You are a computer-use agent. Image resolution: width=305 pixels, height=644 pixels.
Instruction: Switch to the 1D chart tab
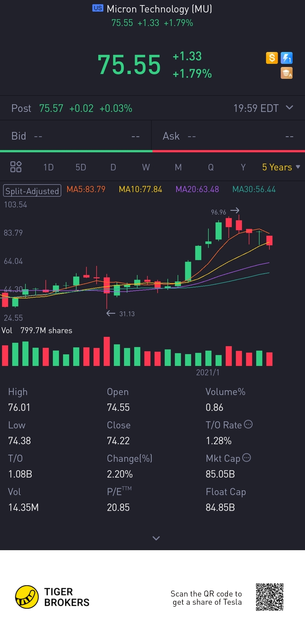[x=48, y=167]
